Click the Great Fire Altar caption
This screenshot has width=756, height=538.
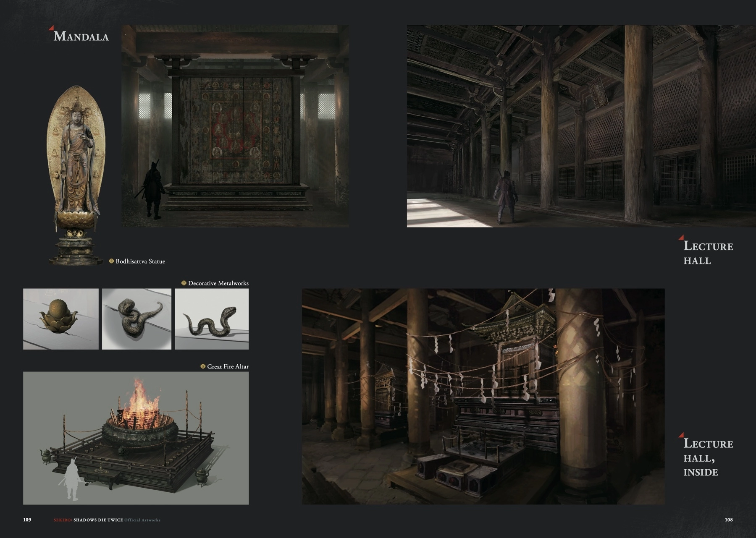228,367
